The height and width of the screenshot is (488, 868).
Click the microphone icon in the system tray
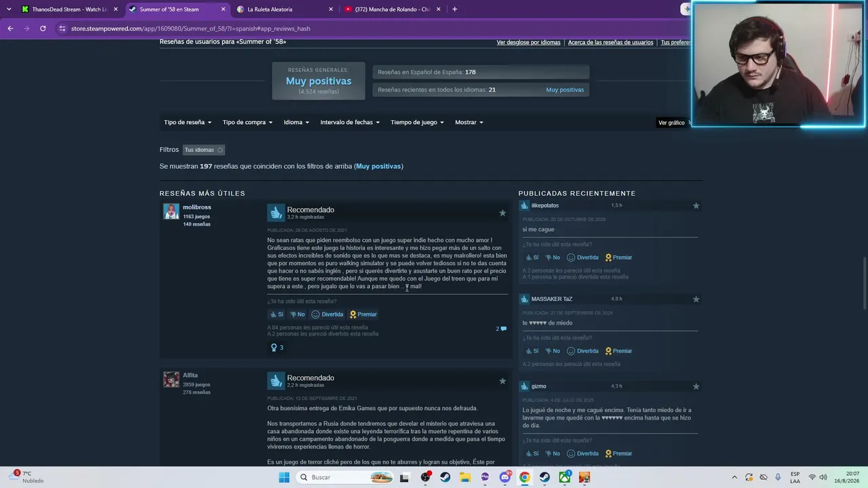point(778,477)
